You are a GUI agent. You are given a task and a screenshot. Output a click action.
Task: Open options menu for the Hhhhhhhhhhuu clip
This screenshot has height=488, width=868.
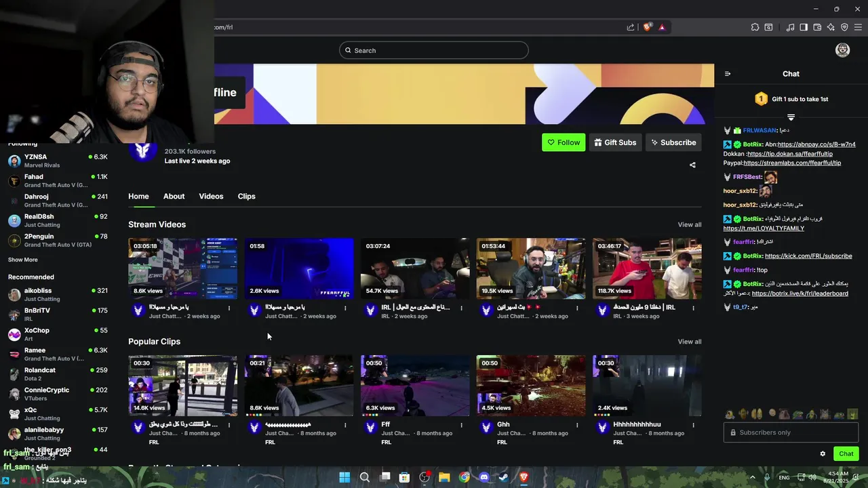(693, 426)
